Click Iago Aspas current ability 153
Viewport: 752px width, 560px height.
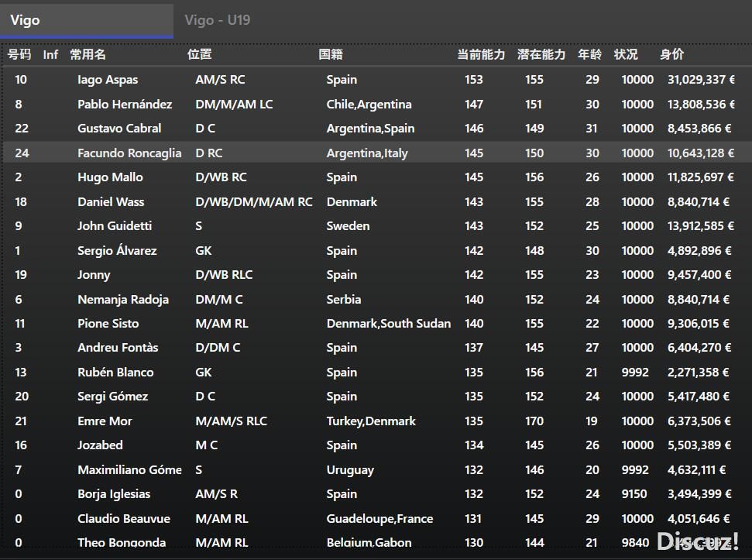474,80
